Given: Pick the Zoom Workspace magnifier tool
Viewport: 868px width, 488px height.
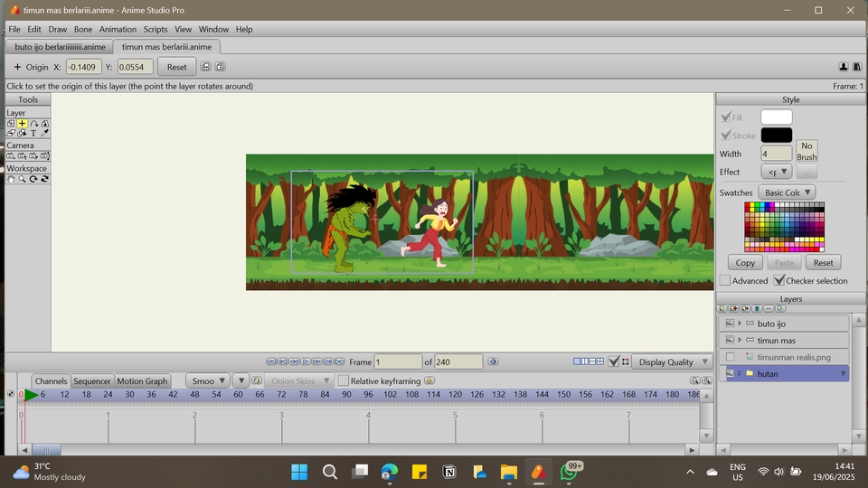Looking at the screenshot, I should tap(22, 180).
